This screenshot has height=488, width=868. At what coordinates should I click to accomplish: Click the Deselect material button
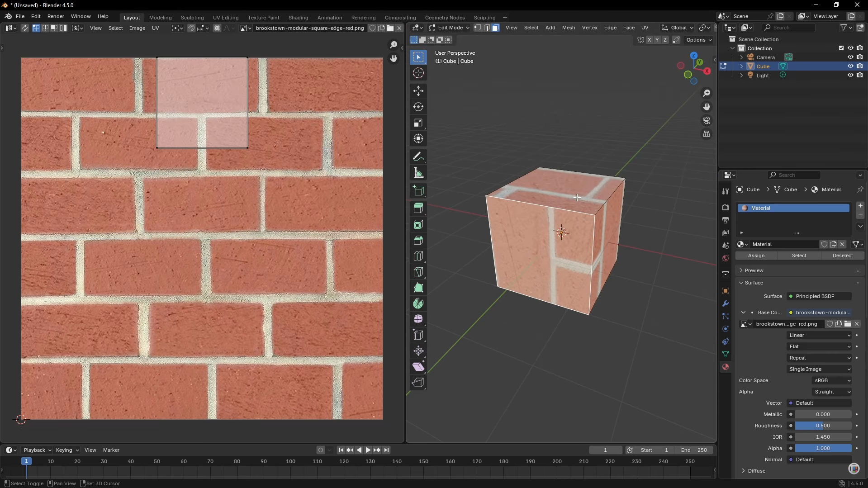(843, 256)
